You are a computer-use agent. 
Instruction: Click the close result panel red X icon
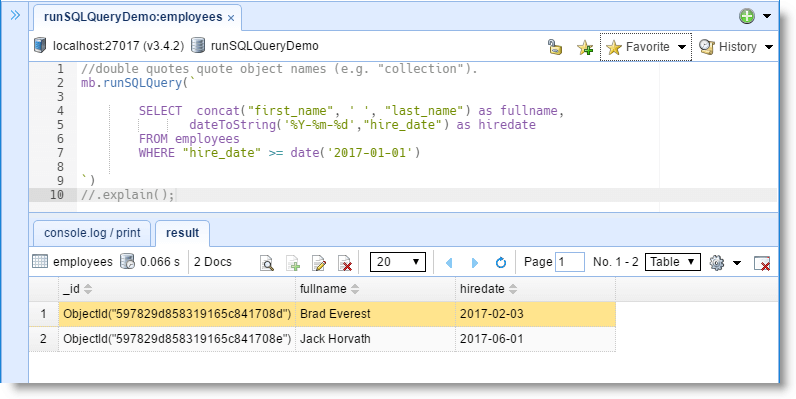coord(761,263)
